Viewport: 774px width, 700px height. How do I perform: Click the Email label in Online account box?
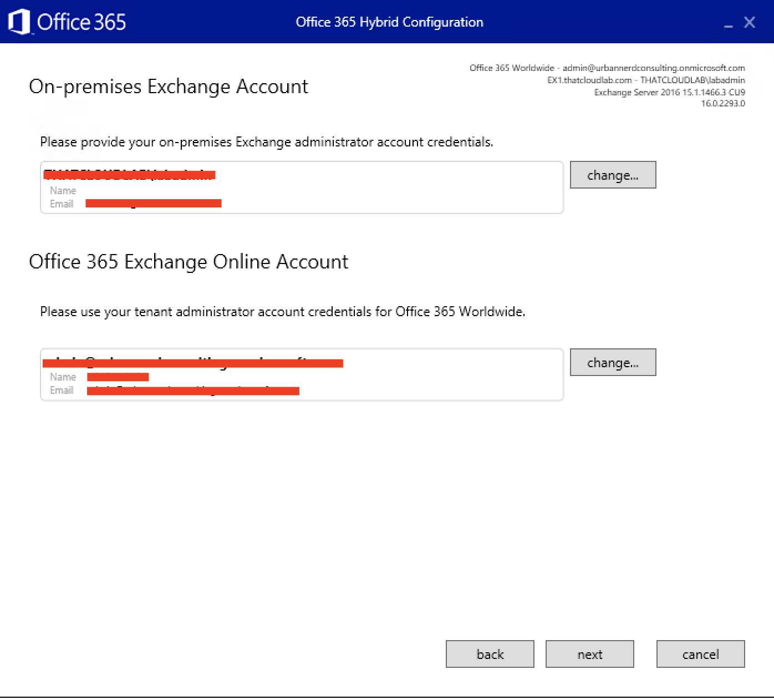tap(62, 390)
